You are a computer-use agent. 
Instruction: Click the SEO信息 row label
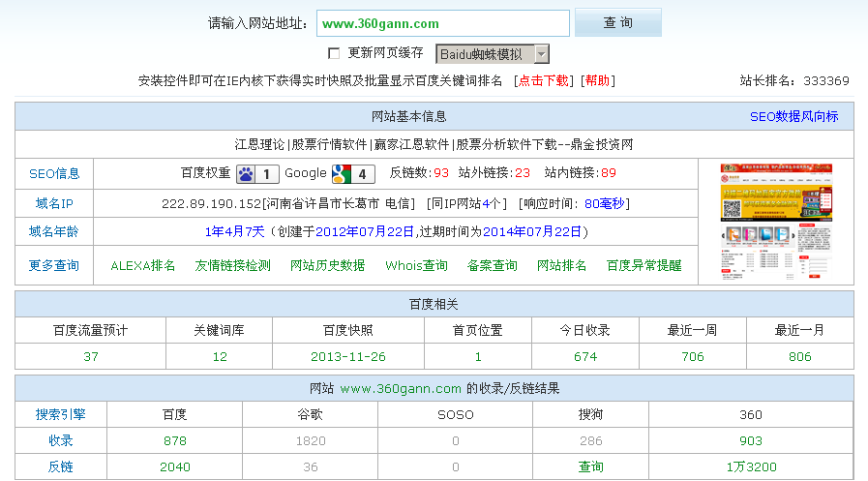(x=54, y=174)
